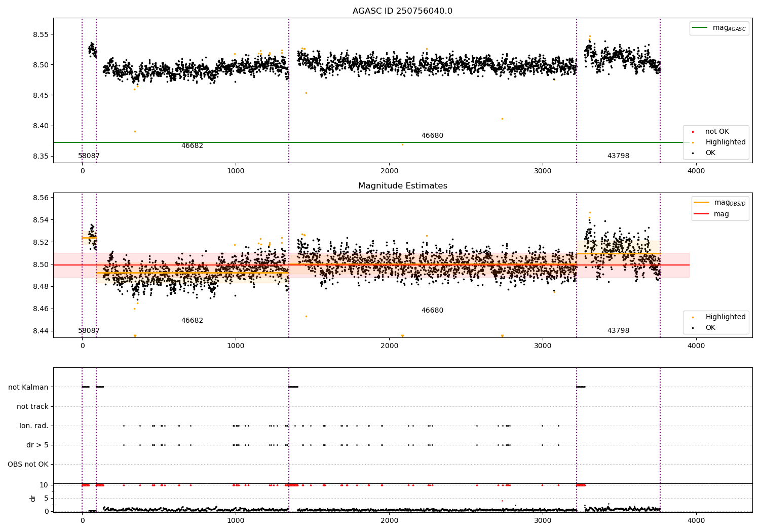
Task: Click the 8.35 y-axis tick label
Action: pyautogui.click(x=41, y=157)
